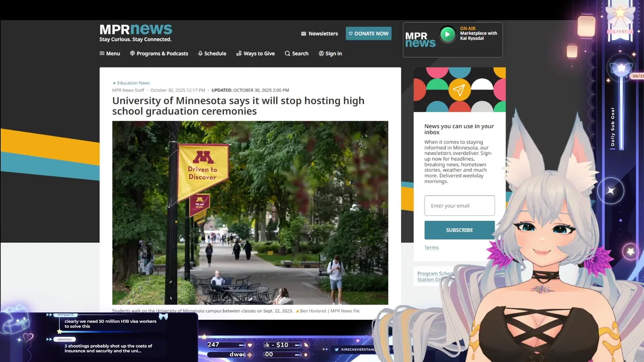Click the Marketplace with Kai Ryssdal text
The height and width of the screenshot is (362, 644).
click(478, 36)
